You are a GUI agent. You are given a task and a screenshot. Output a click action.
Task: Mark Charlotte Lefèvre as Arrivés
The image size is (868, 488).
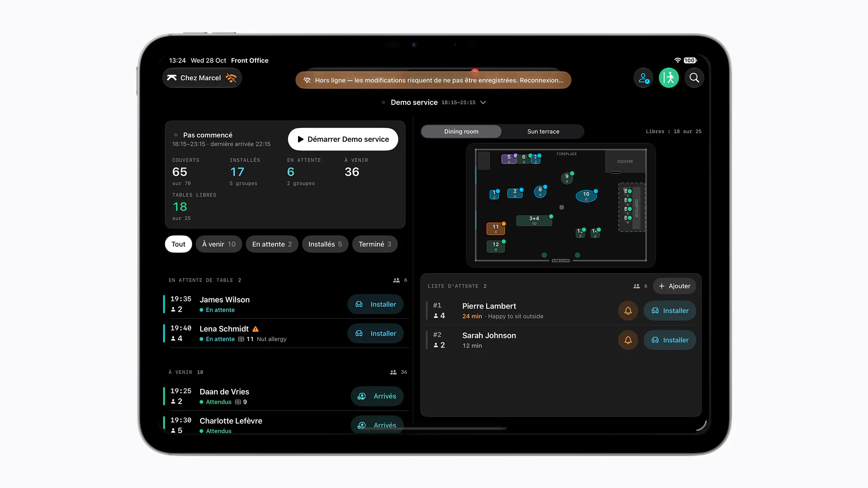point(377,425)
